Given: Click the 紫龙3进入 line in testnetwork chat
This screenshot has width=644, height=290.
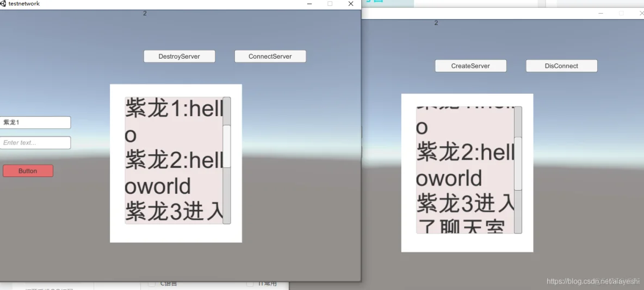Looking at the screenshot, I should click(x=174, y=212).
